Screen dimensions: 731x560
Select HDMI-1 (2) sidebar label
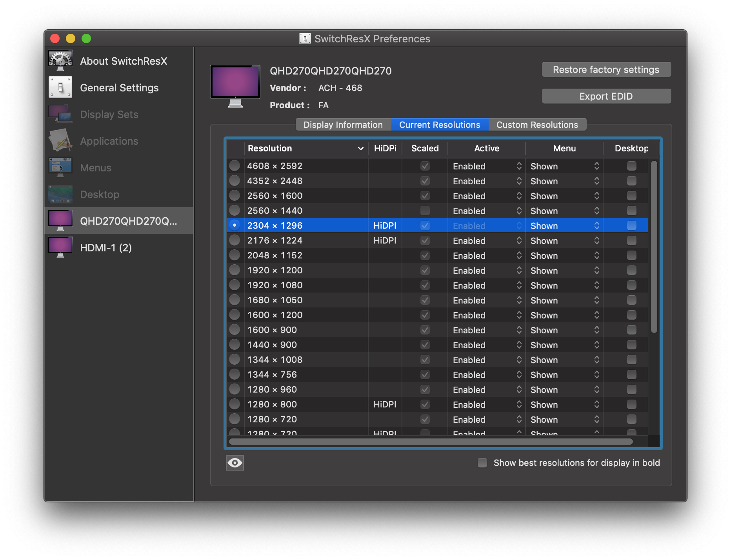(x=106, y=247)
